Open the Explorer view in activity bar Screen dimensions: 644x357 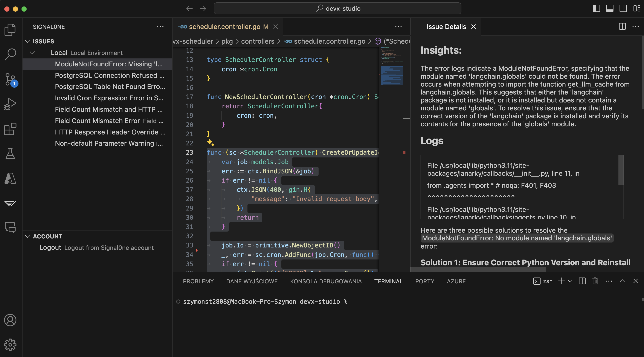tap(10, 30)
